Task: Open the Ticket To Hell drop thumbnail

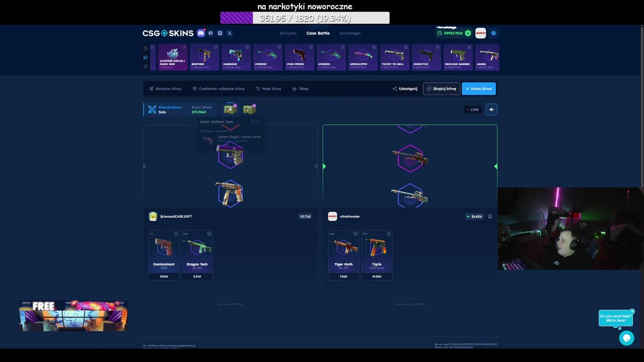Action: point(394,57)
